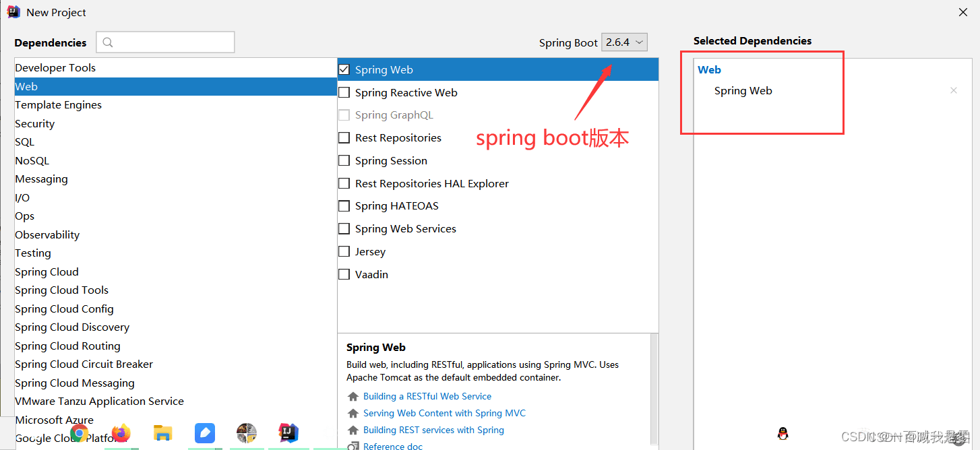Remove Spring Web from selected dependencies
This screenshot has width=980, height=450.
pyautogui.click(x=953, y=90)
